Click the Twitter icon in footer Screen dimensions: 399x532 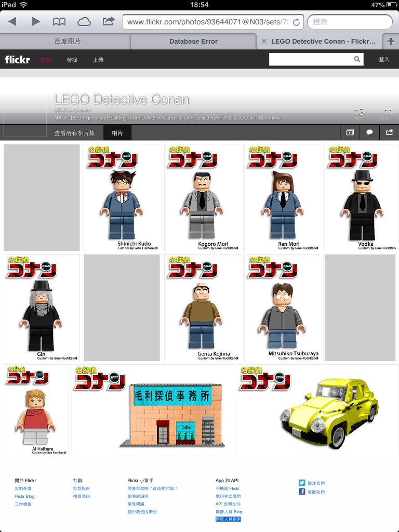pyautogui.click(x=302, y=483)
